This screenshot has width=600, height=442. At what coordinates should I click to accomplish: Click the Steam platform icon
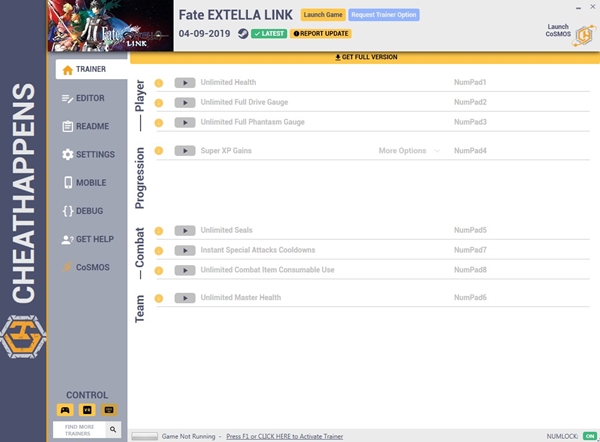[x=243, y=33]
